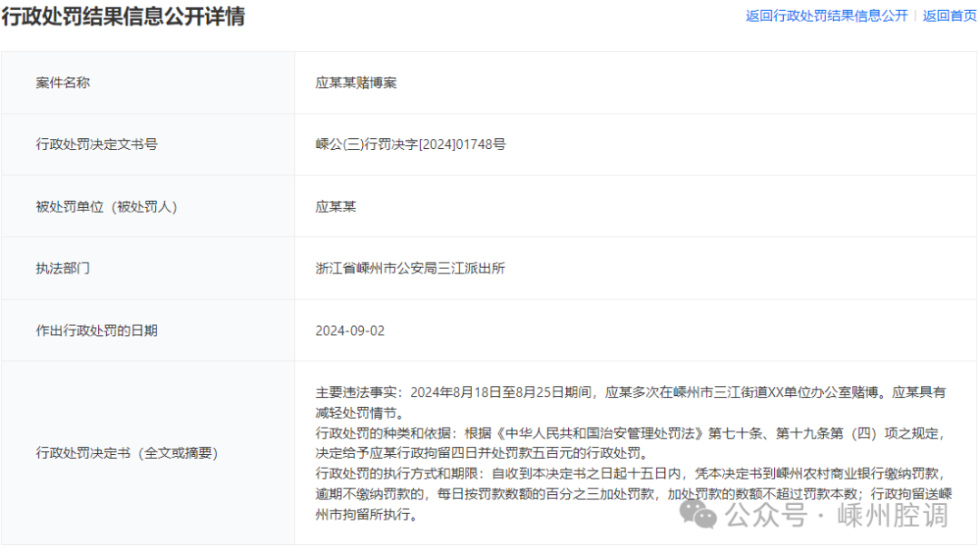
Task: Click the document number 嵊公(三)行罚决字[2024]01748号
Action: point(410,144)
